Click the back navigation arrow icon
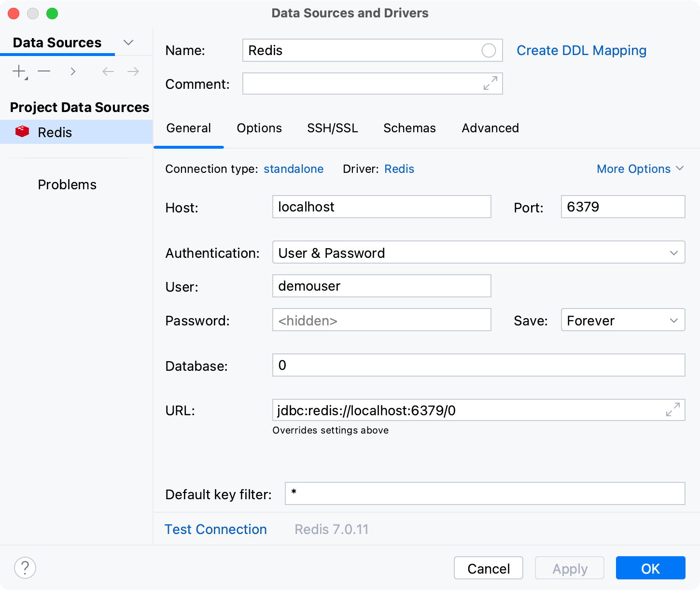Image resolution: width=700 pixels, height=590 pixels. click(x=107, y=71)
